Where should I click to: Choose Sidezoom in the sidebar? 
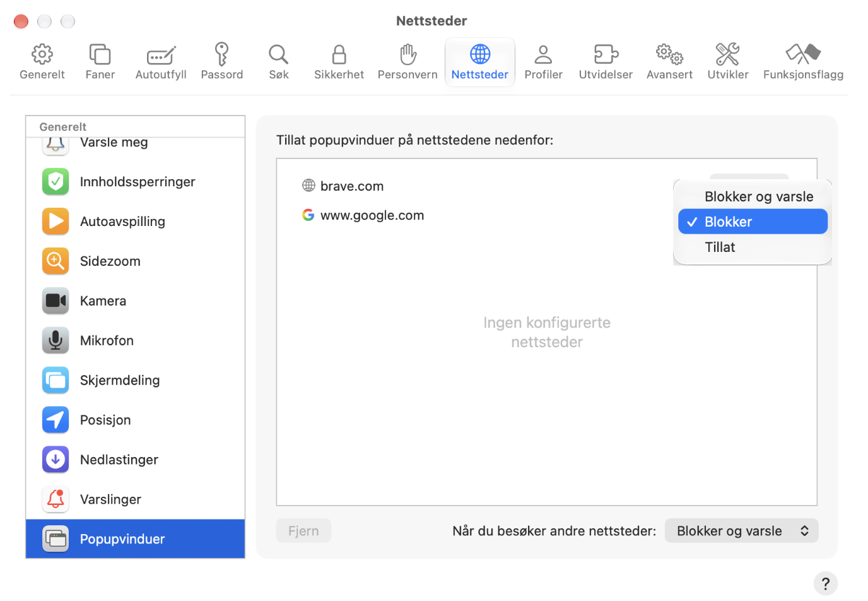(135, 261)
